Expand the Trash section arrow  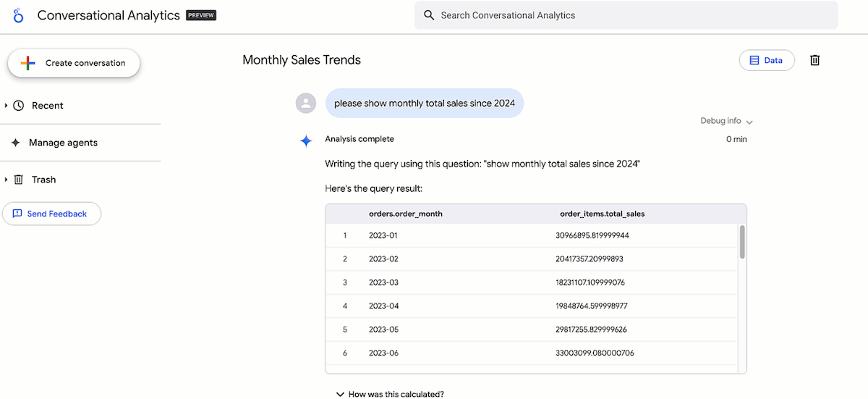pyautogui.click(x=7, y=180)
